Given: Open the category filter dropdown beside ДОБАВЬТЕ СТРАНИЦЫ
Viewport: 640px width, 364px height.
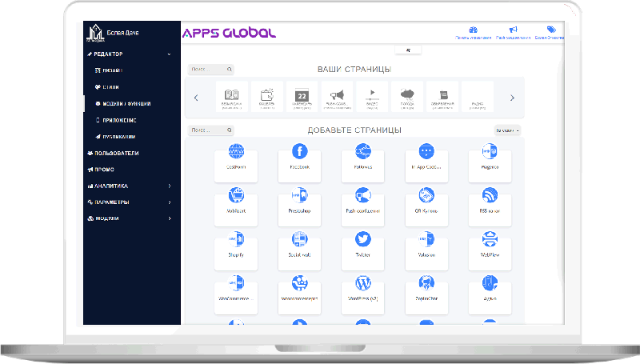Looking at the screenshot, I should [x=507, y=130].
